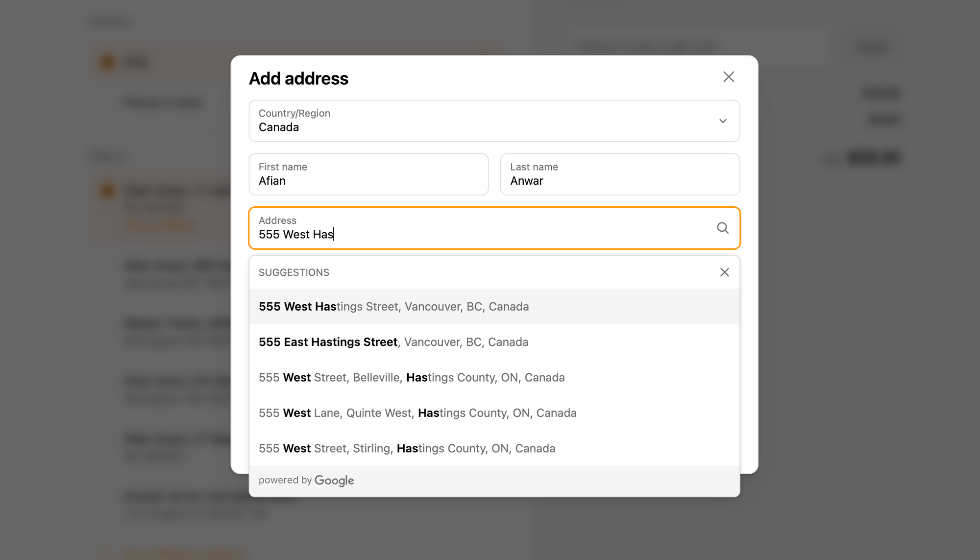Click the X icon to close Add address
The width and height of the screenshot is (980, 560).
(x=729, y=77)
